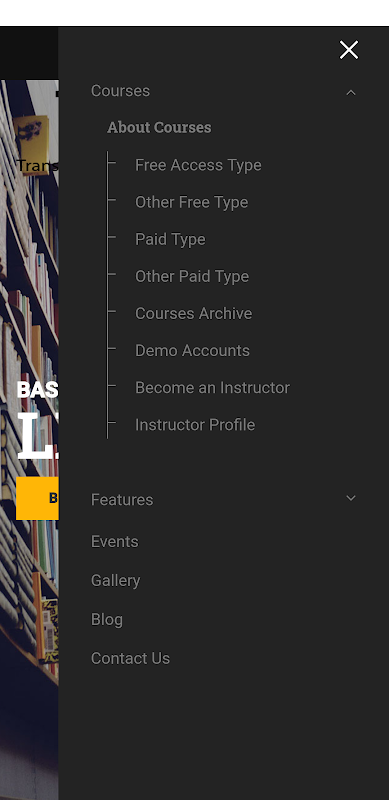Viewport: 389px width, 800px height.
Task: Open the Courses menu item
Action: 120,91
